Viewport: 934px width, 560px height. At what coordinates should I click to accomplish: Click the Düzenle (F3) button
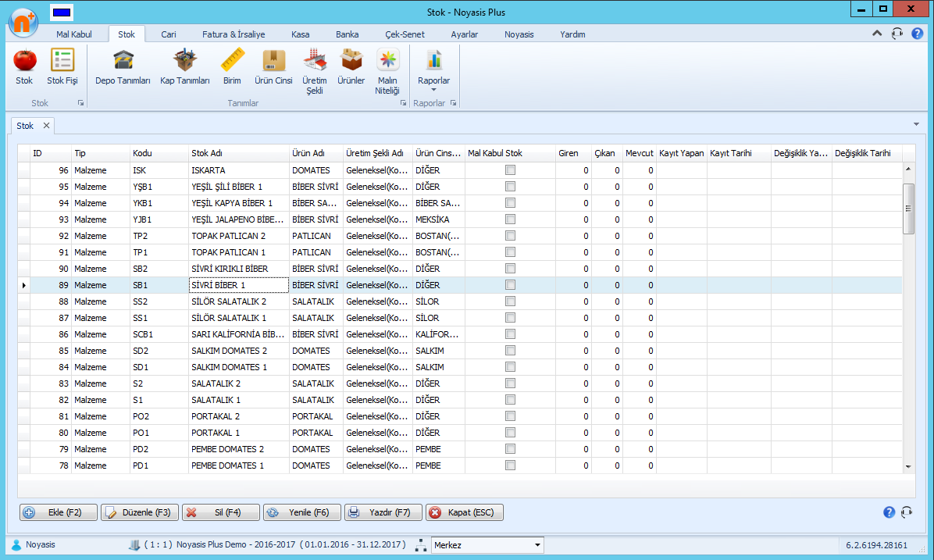tap(139, 512)
